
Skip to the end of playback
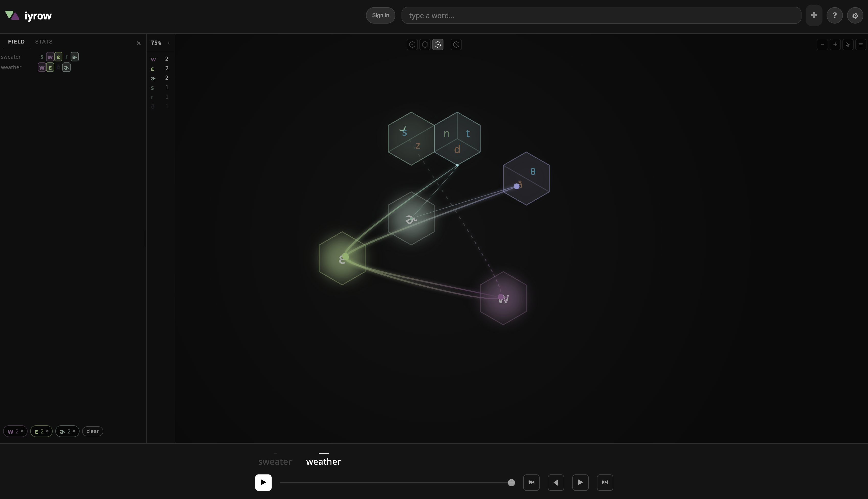pyautogui.click(x=605, y=483)
